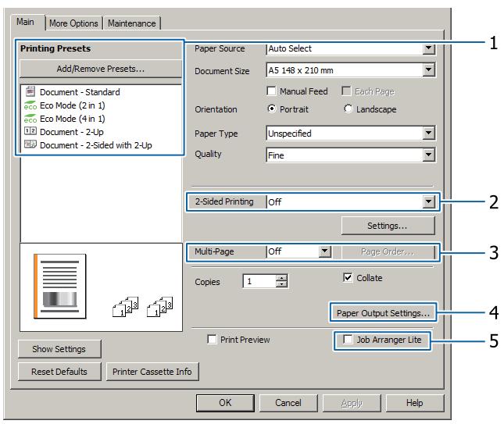Open the Help button
Viewport: 504px width, 424px height.
pos(415,402)
